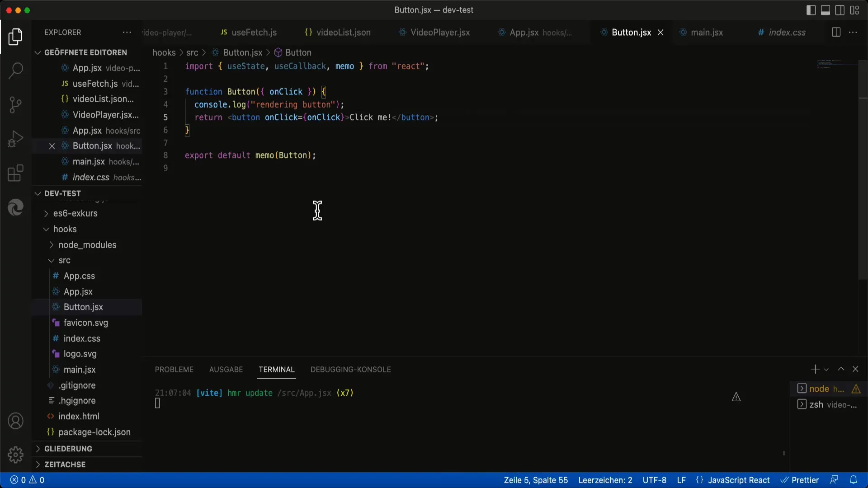The width and height of the screenshot is (868, 488).
Task: Open the AUSGABE panel tab
Action: tap(226, 369)
